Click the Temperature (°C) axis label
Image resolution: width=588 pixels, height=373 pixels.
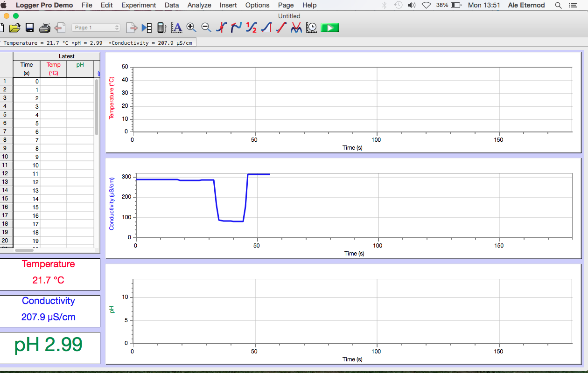(x=112, y=97)
